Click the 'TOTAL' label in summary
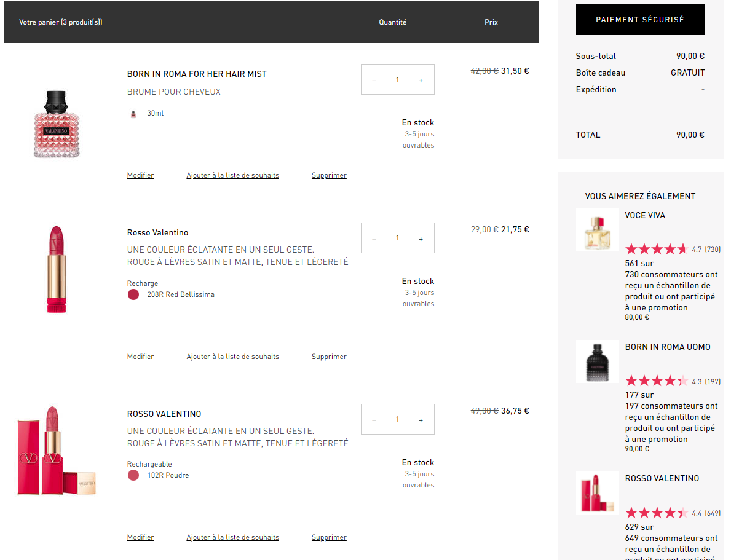Viewport: 731px width, 560px height. pyautogui.click(x=588, y=135)
